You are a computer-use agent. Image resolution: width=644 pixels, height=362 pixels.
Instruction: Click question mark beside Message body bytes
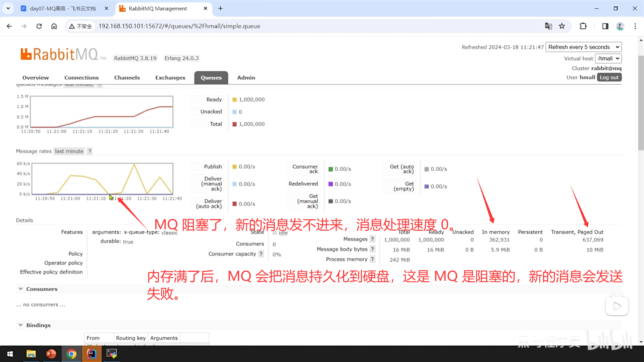[372, 249]
